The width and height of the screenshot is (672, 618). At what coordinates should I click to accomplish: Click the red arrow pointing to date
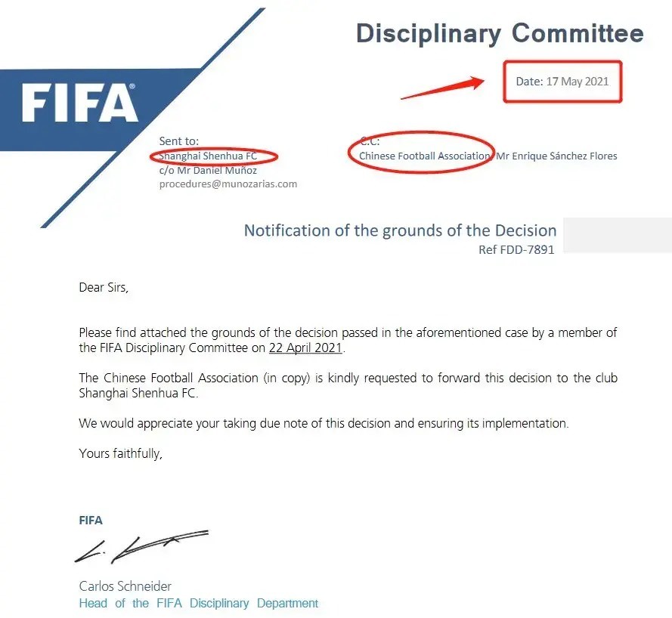(x=442, y=88)
